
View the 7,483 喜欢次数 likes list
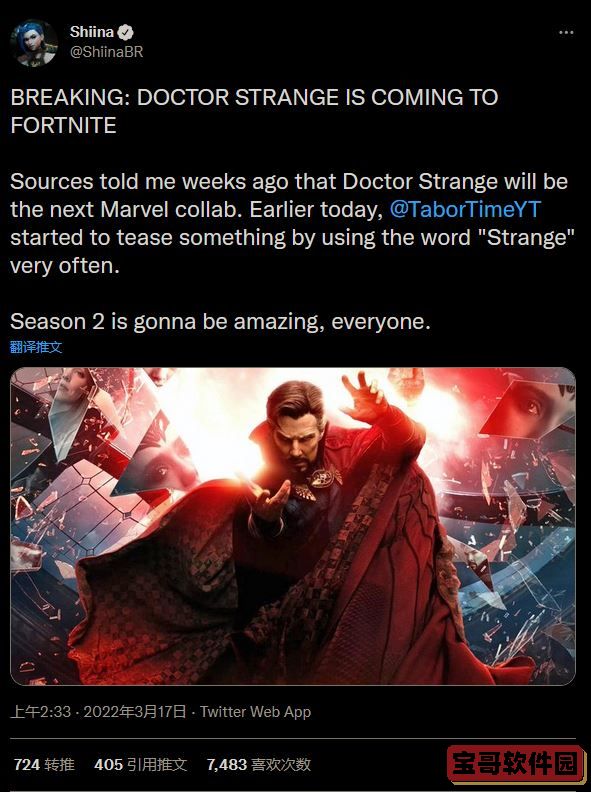(x=258, y=764)
